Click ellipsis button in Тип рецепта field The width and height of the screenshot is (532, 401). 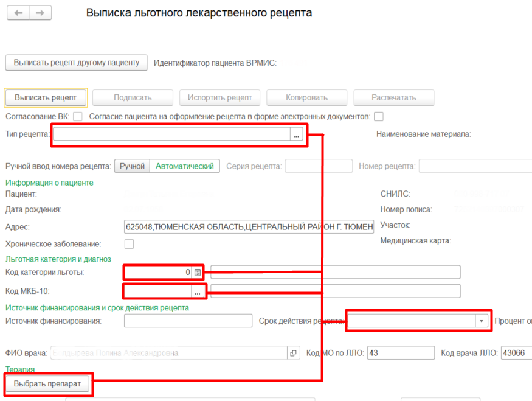[296, 136]
